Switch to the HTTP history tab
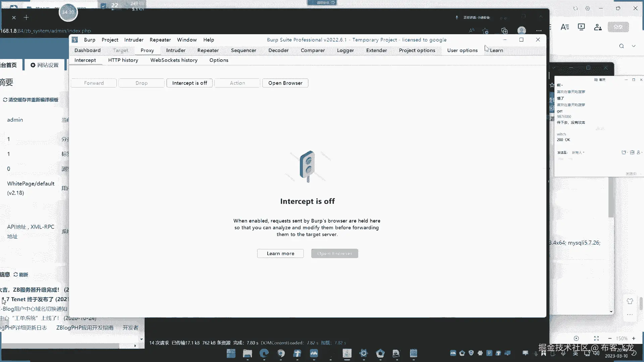 (x=123, y=60)
